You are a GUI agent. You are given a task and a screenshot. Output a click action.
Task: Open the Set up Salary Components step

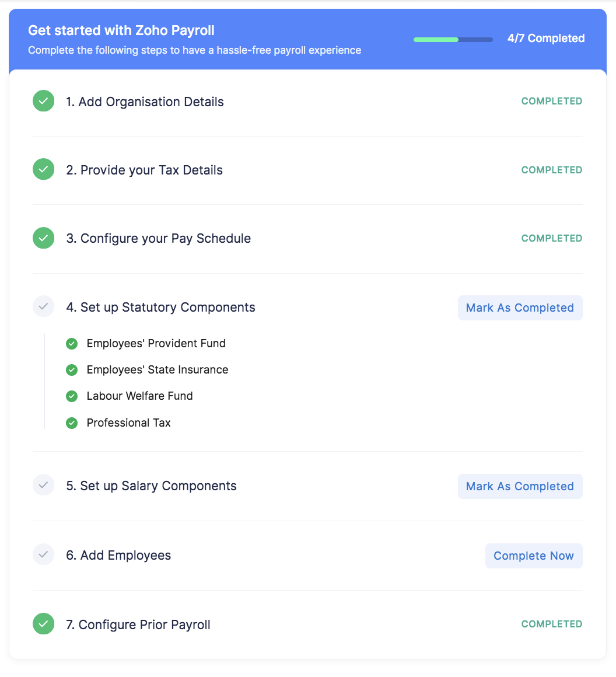[152, 486]
